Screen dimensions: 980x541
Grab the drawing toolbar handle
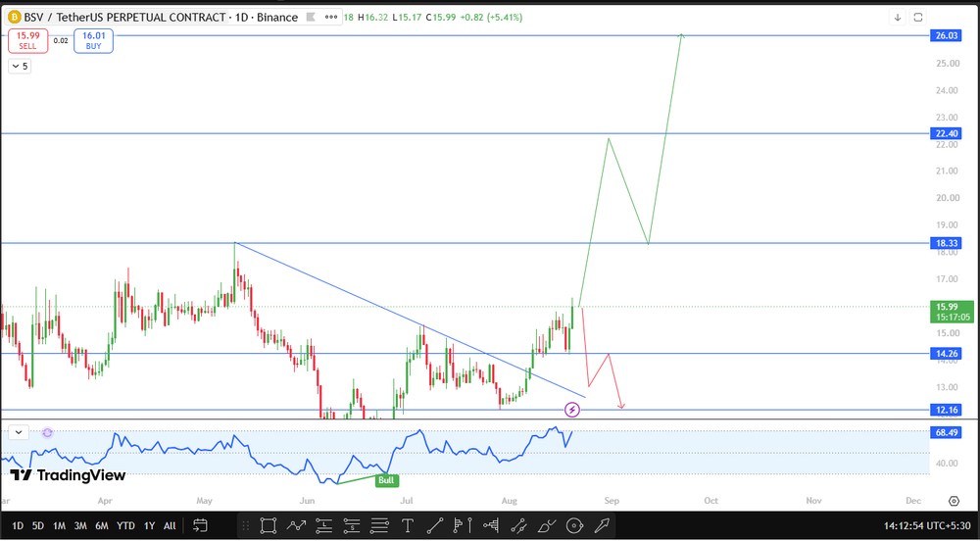[x=246, y=525]
